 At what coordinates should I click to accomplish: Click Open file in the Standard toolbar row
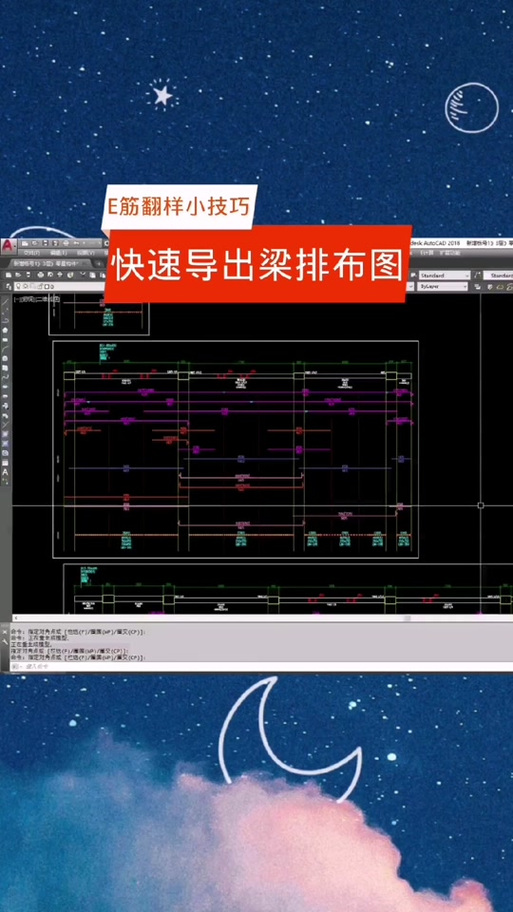(x=18, y=275)
